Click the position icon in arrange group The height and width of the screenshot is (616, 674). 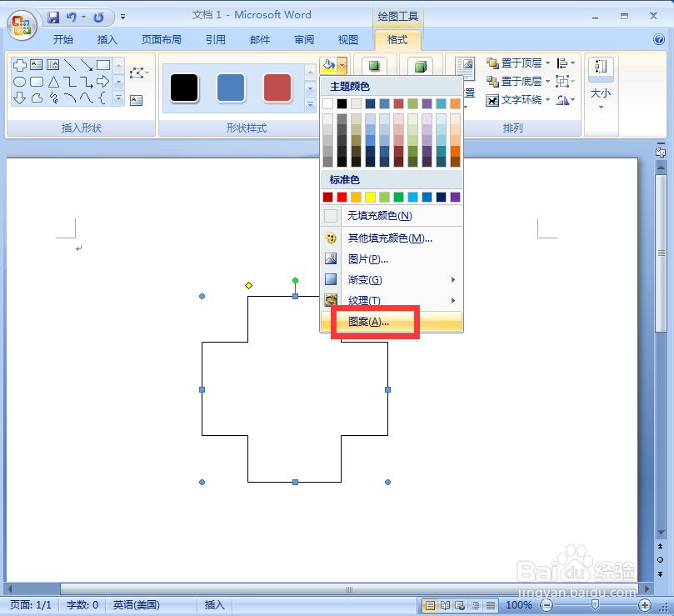coord(465,68)
